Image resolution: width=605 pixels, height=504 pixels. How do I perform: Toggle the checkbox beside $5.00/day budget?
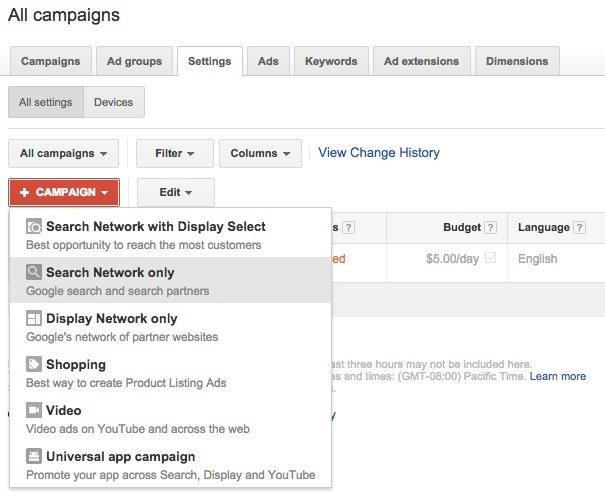tap(490, 259)
